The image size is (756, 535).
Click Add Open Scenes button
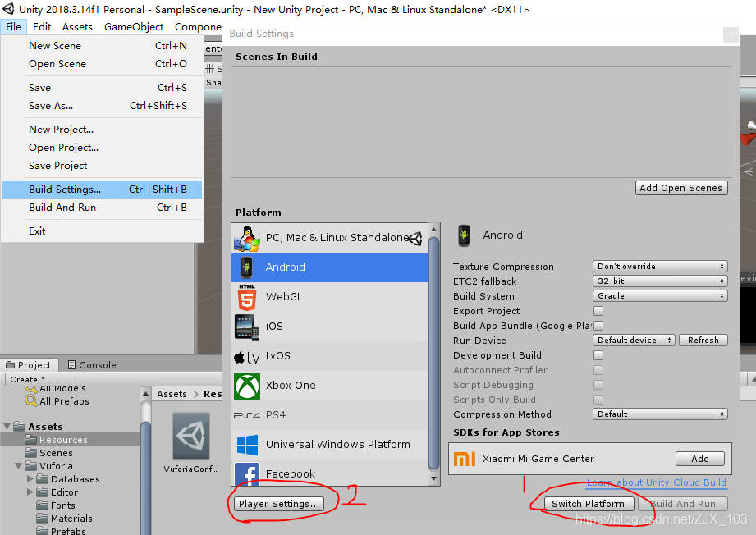(680, 188)
